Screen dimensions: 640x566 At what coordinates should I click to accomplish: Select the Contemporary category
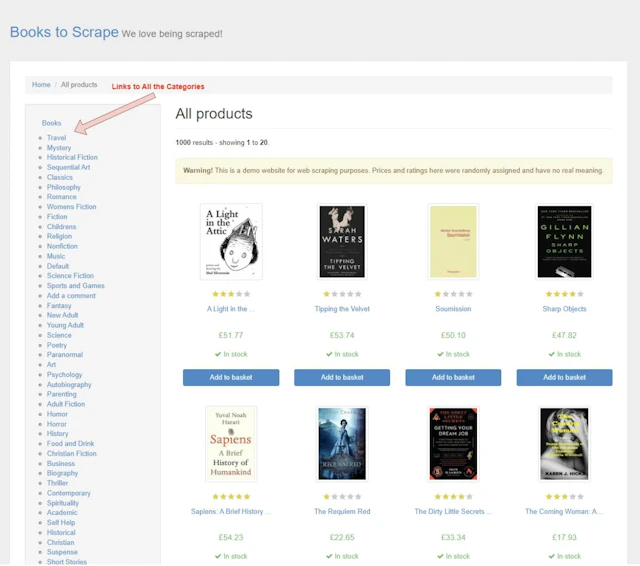point(69,493)
